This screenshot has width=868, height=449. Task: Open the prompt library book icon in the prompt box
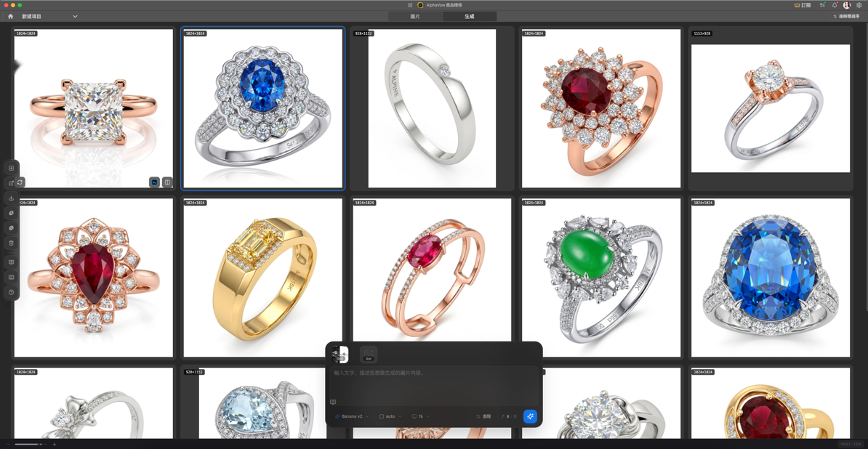(333, 402)
